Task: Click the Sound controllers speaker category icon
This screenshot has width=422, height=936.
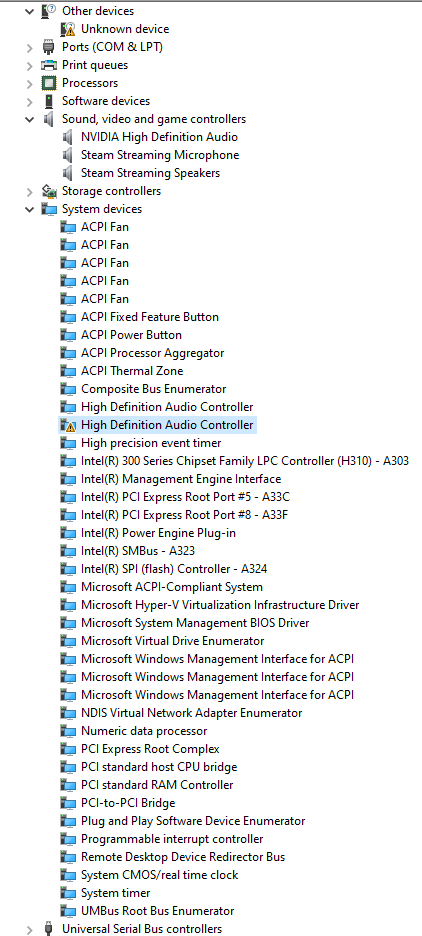Action: [49, 119]
